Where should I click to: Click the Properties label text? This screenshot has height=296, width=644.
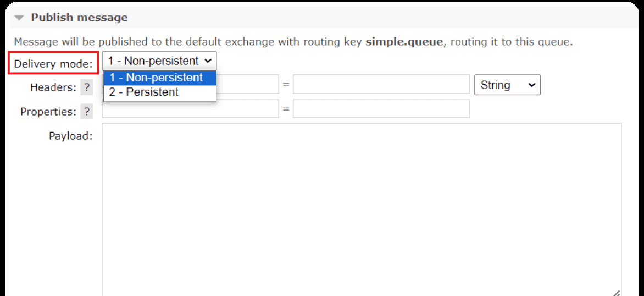tap(48, 112)
